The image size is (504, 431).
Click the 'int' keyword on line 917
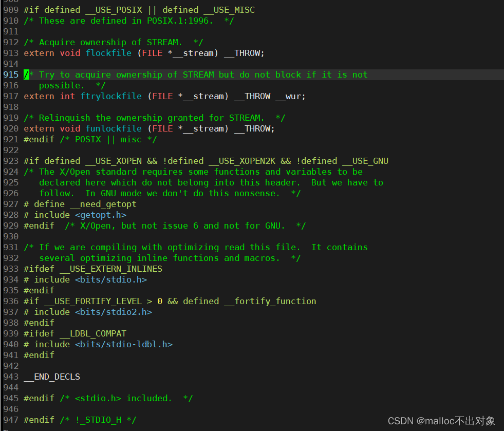pos(67,96)
